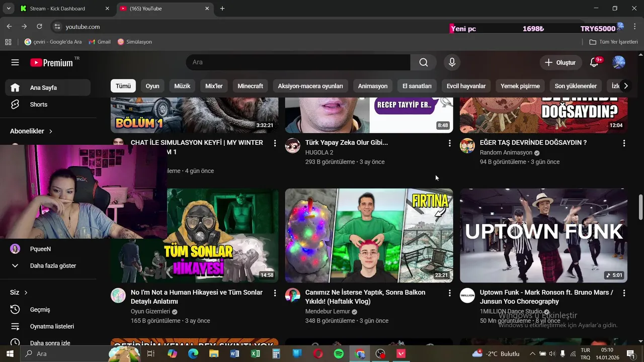Start voice search with microphone icon
The image size is (644, 362).
tap(452, 62)
